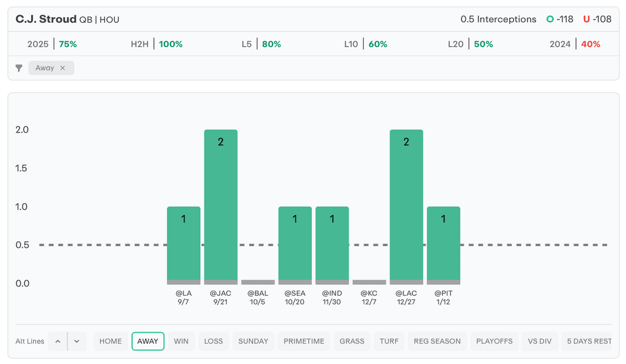The width and height of the screenshot is (626, 364).
Task: Select the Under -108 odds
Action: 597,19
